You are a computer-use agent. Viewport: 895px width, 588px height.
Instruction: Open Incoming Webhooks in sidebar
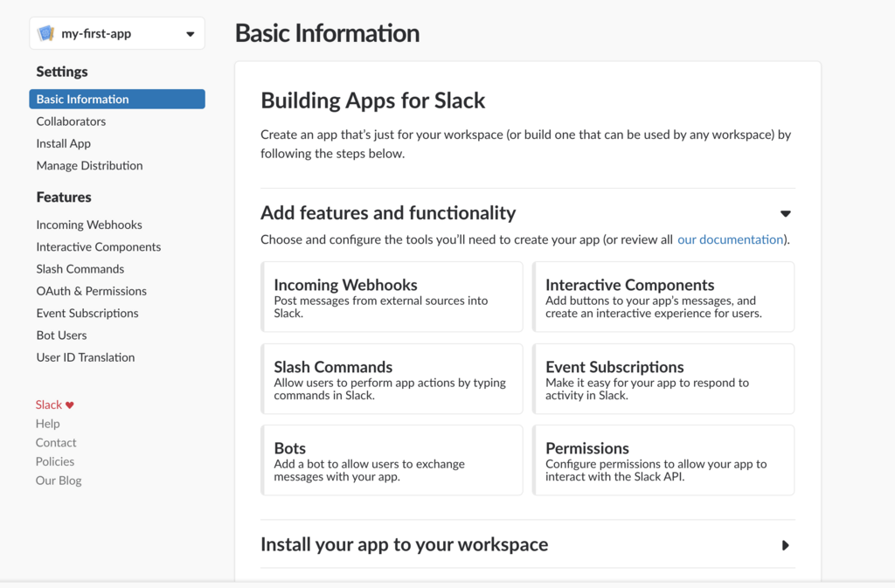tap(89, 225)
